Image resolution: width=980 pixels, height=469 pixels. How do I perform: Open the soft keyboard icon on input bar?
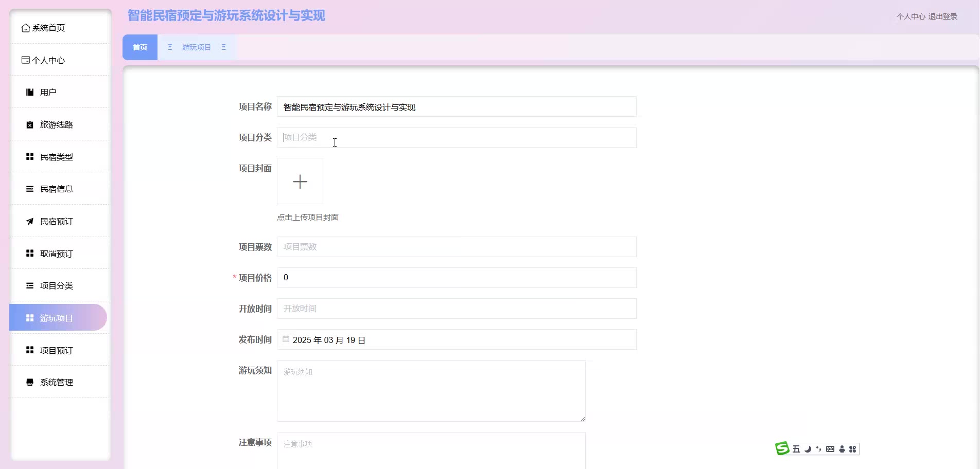(x=830, y=449)
